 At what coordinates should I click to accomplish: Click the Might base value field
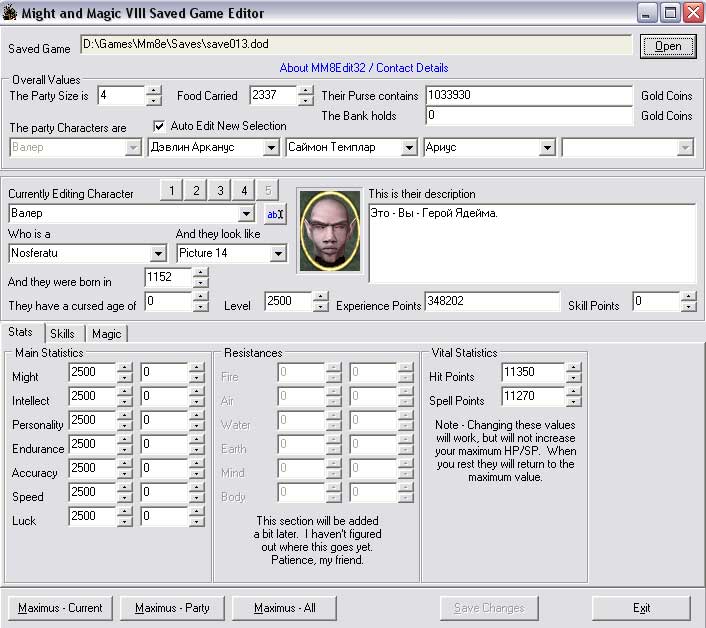pyautogui.click(x=93, y=372)
